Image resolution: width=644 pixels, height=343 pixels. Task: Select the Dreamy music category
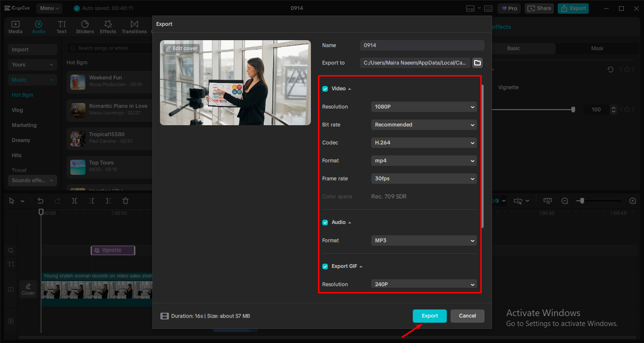(21, 140)
